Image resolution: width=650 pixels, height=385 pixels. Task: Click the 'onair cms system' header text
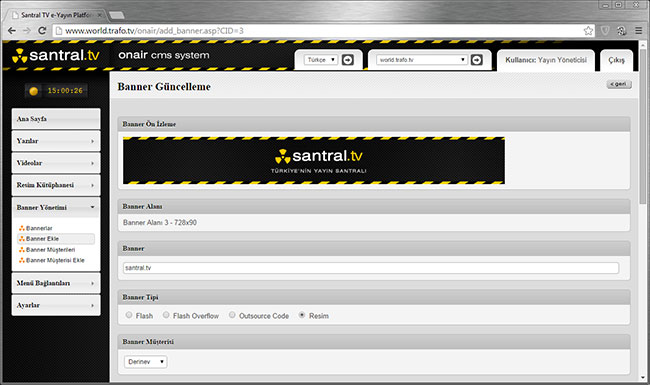point(164,55)
